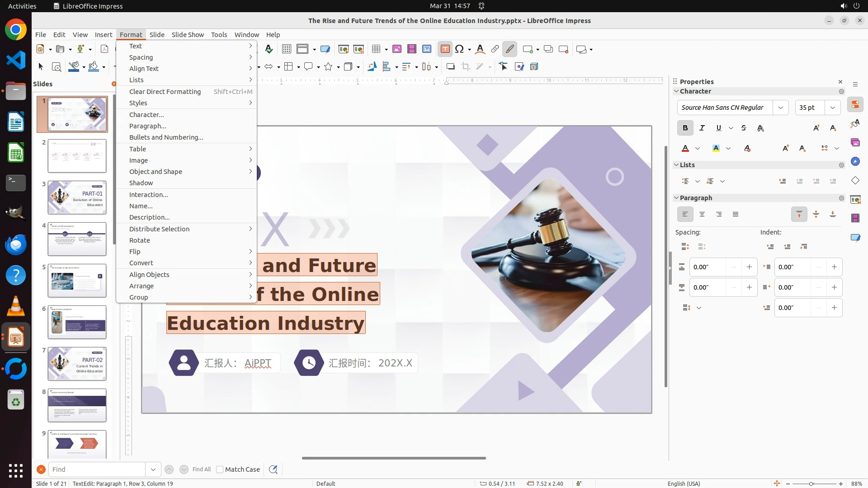Open the Insert Hyperlink tool
Viewport: 868px width, 488px height.
click(x=495, y=49)
